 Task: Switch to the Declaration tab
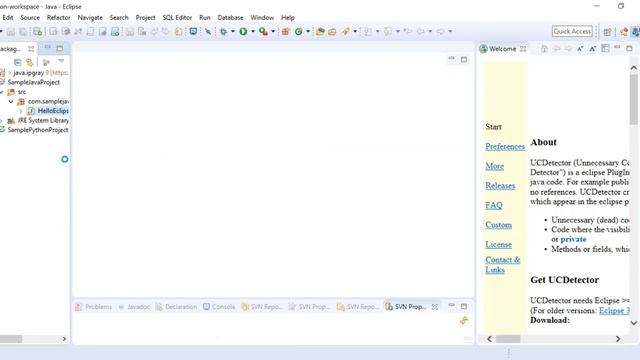[176, 307]
